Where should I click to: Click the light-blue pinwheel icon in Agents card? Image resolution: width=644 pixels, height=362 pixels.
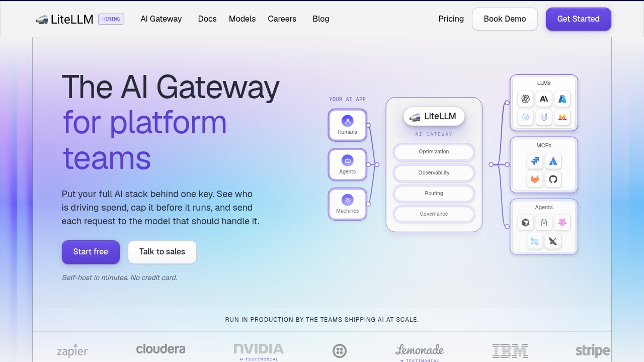[x=535, y=241]
